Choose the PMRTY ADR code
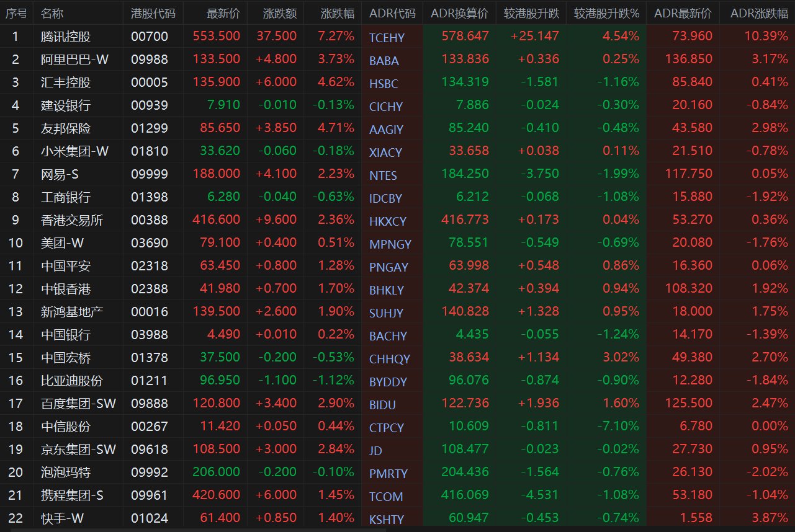Image resolution: width=795 pixels, height=532 pixels. click(x=389, y=474)
